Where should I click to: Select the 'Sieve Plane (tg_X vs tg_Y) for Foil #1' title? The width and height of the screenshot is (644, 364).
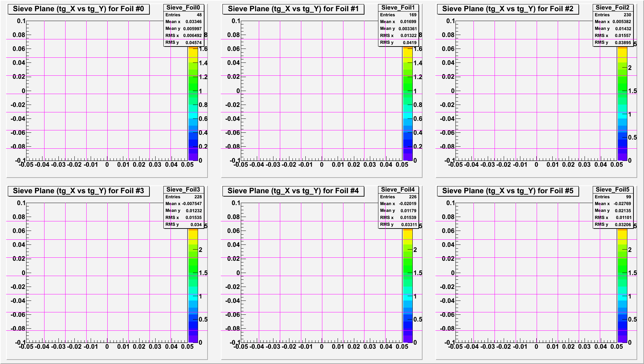tap(293, 9)
